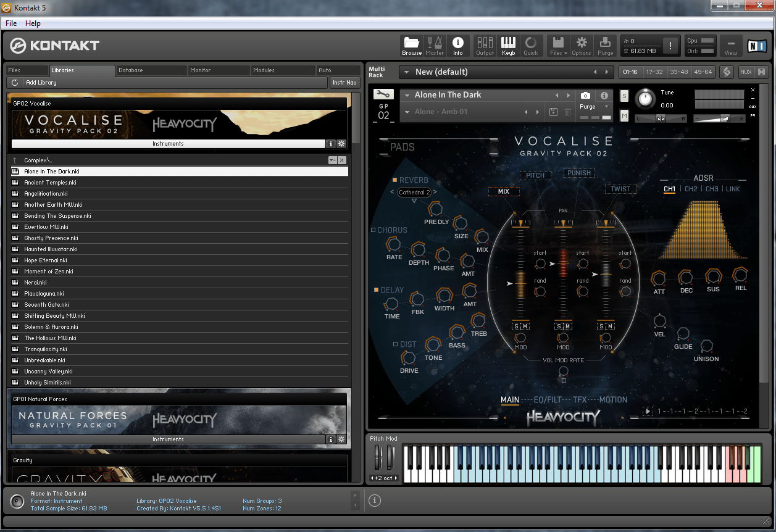Click GP02 Vocalise Instruments button
This screenshot has height=532, width=776.
click(x=168, y=144)
